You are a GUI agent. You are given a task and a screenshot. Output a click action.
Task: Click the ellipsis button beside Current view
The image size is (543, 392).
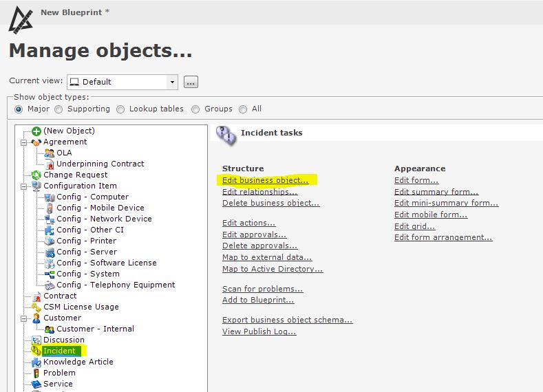191,82
